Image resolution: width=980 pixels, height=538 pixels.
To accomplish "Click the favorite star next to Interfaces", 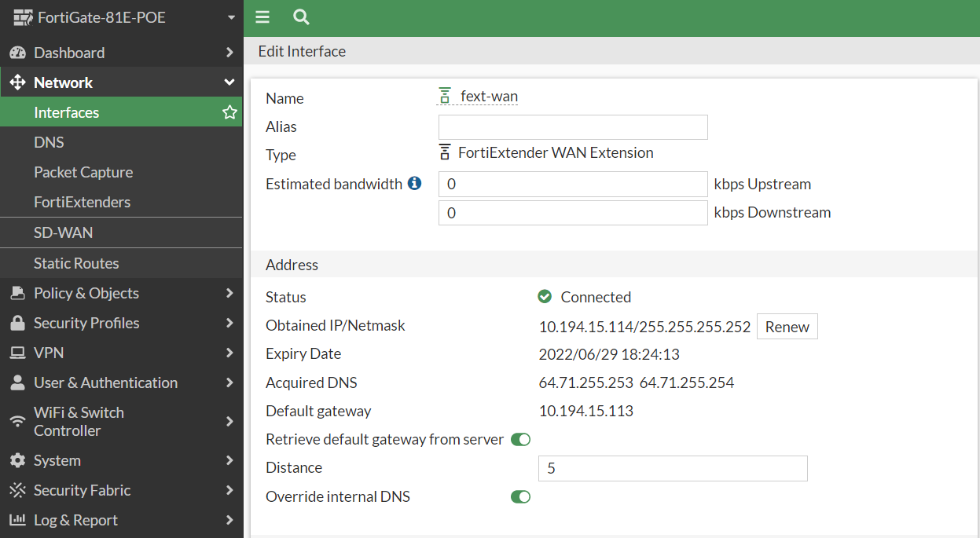I will coord(229,112).
